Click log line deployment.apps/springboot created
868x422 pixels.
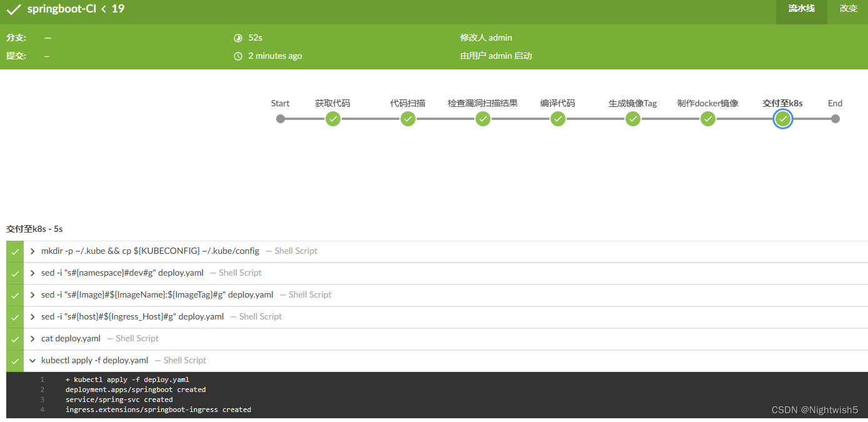coord(136,389)
